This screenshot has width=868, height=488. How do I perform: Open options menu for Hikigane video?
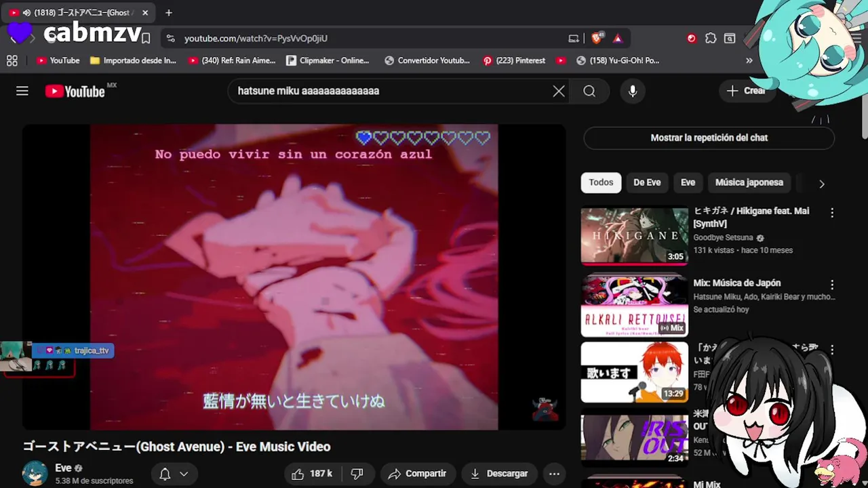[x=832, y=212]
